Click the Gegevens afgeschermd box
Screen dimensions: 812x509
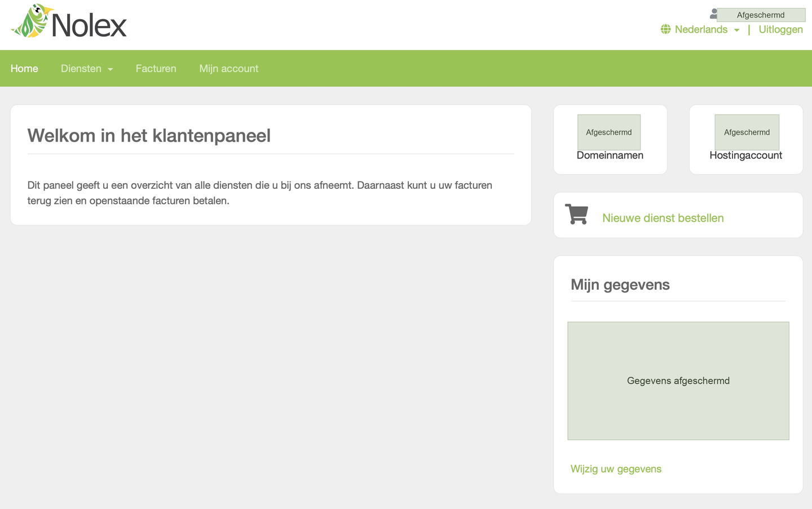pyautogui.click(x=678, y=381)
